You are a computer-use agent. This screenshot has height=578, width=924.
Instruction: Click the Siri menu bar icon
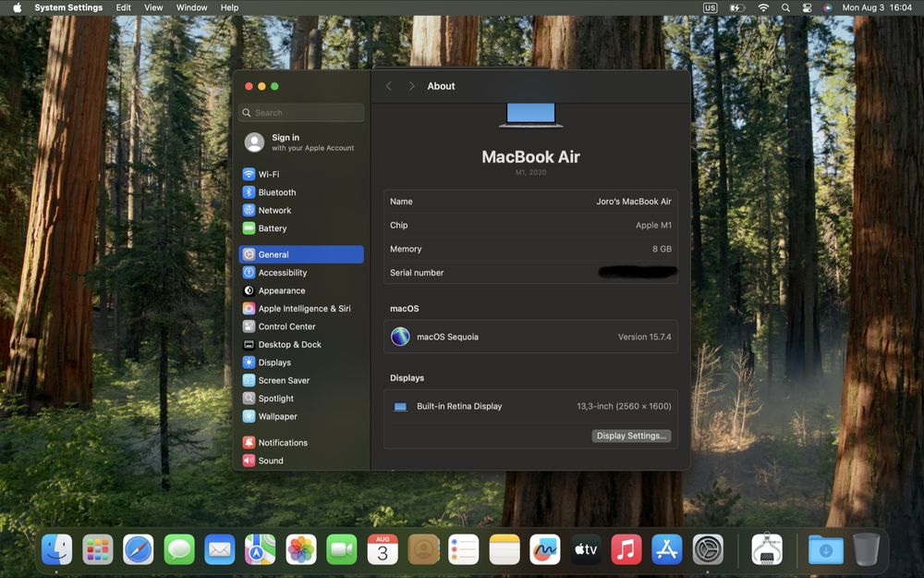(x=828, y=7)
